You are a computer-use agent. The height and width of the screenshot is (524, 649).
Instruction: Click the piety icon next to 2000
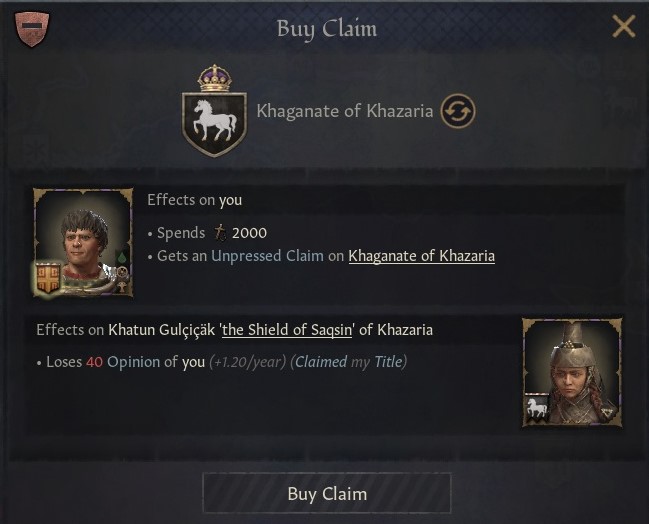tap(220, 233)
